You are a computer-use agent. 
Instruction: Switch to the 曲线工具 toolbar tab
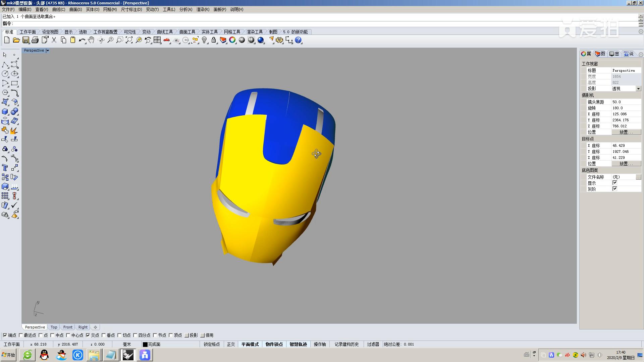pos(165,32)
